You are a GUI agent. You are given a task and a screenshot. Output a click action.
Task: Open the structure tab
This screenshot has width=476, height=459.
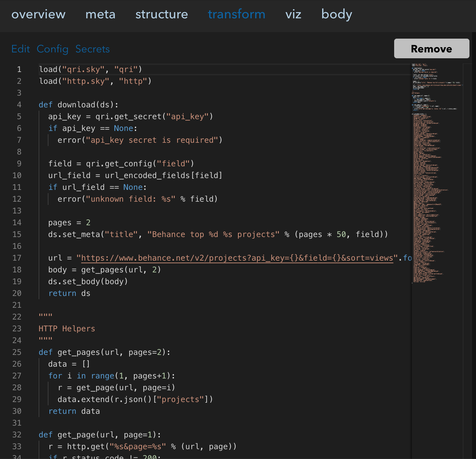pyautogui.click(x=162, y=14)
